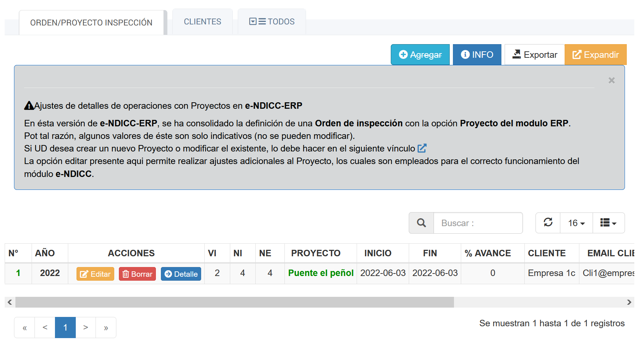644x346 pixels.
Task: Select ORDEN/PROYECTO INSPECCIÓN tab
Action: [91, 23]
